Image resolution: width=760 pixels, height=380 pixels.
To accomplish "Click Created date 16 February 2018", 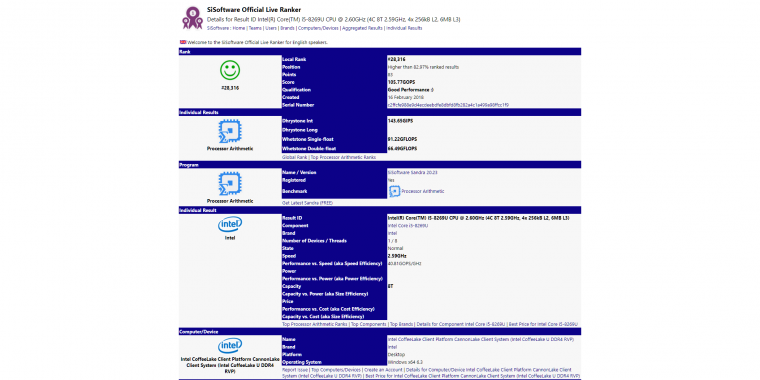I will click(405, 97).
